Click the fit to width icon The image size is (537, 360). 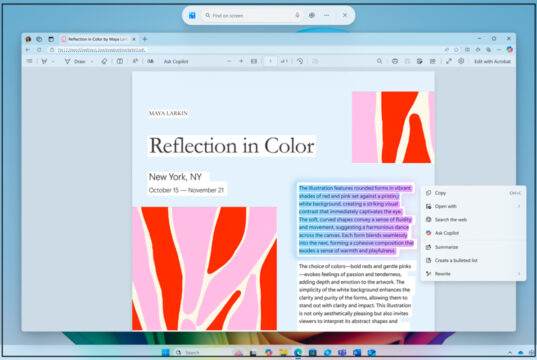tap(254, 61)
